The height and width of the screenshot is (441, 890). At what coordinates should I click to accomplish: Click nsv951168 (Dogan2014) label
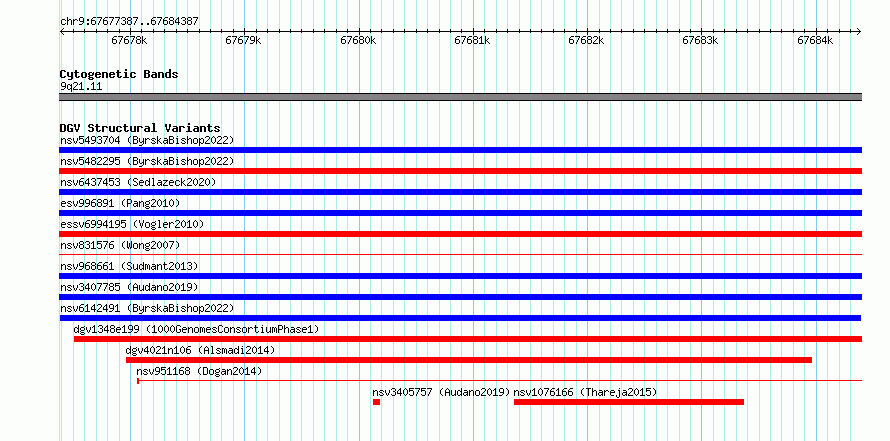pyautogui.click(x=199, y=371)
